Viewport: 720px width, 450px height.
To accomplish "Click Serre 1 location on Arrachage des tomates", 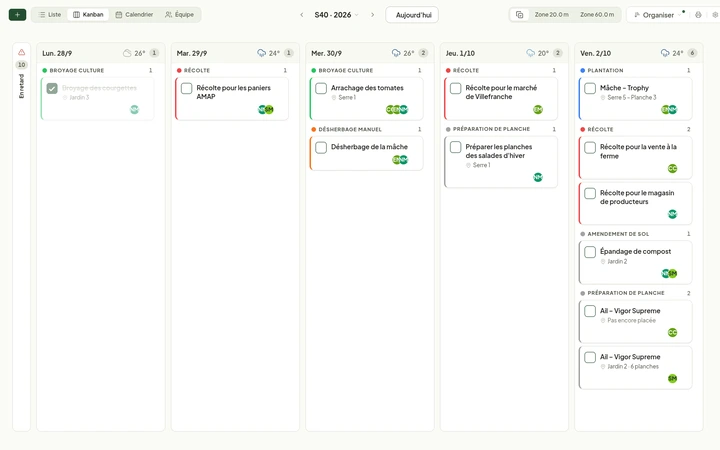I will click(x=344, y=97).
